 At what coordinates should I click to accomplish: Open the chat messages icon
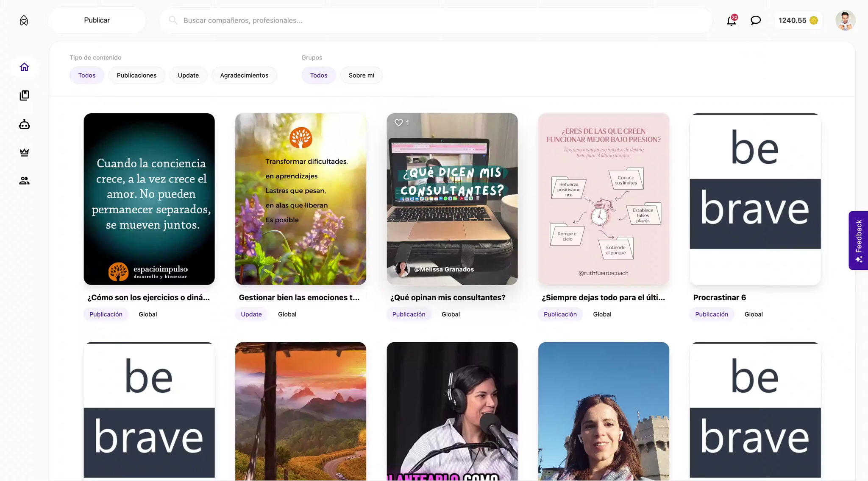[756, 20]
